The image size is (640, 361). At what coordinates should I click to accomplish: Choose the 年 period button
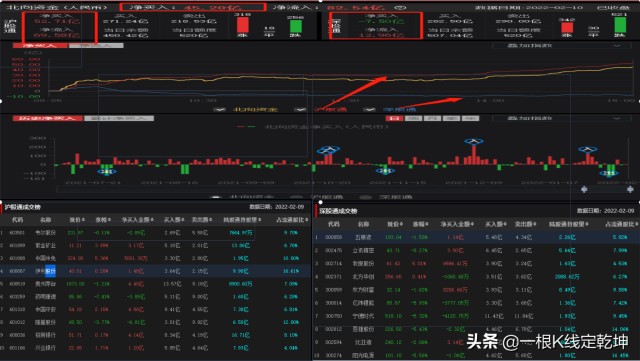point(470,118)
